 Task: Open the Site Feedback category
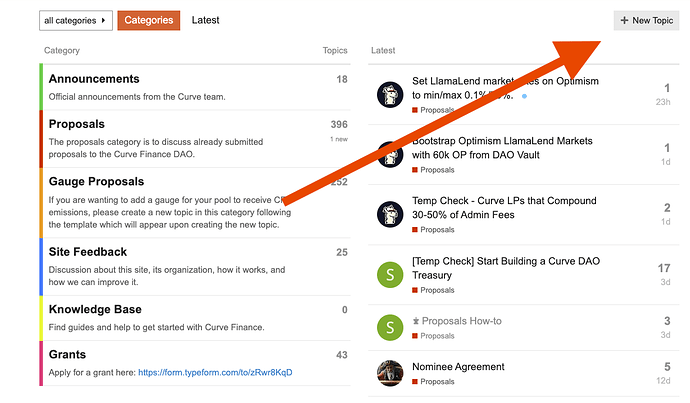pos(88,252)
